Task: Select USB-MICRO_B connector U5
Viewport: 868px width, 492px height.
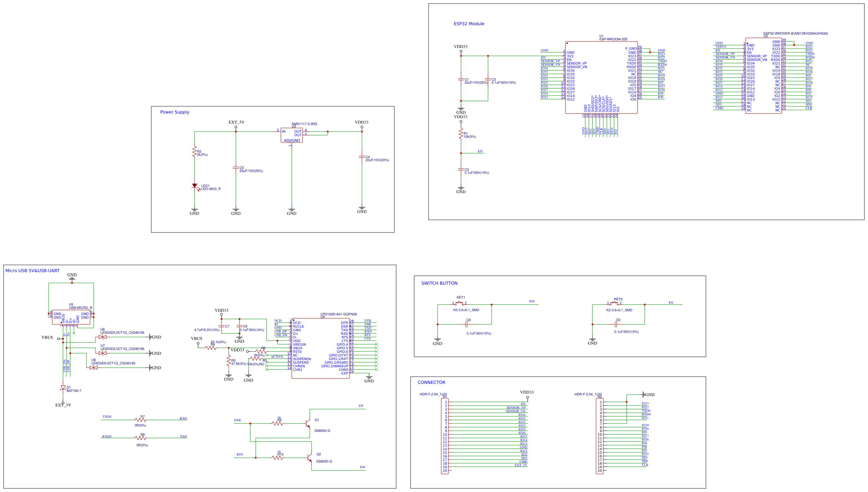Action: point(71,317)
